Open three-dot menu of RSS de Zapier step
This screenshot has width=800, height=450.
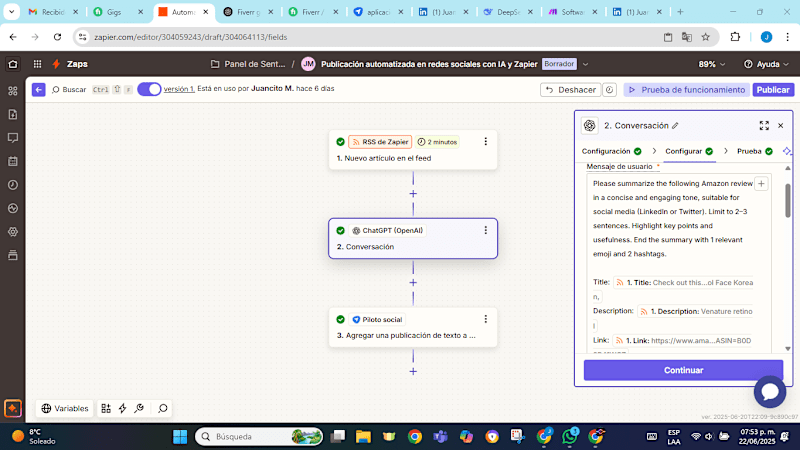click(x=485, y=142)
